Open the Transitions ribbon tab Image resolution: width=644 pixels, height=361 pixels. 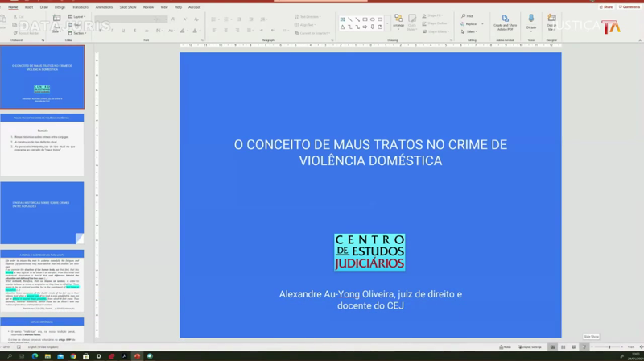pos(80,6)
